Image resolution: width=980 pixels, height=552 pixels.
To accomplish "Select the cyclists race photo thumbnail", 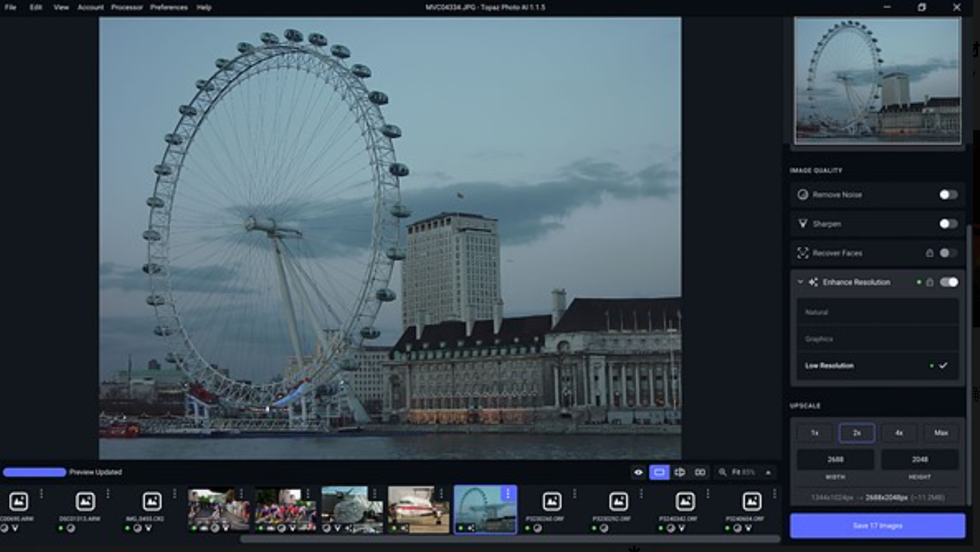I will pyautogui.click(x=285, y=510).
